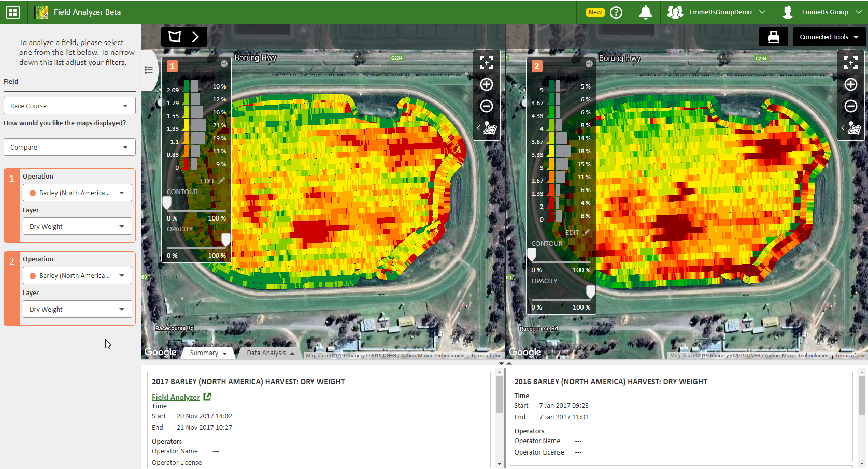Click the field boundary shape icon
Screen dimensions: 868x469
tap(175, 36)
